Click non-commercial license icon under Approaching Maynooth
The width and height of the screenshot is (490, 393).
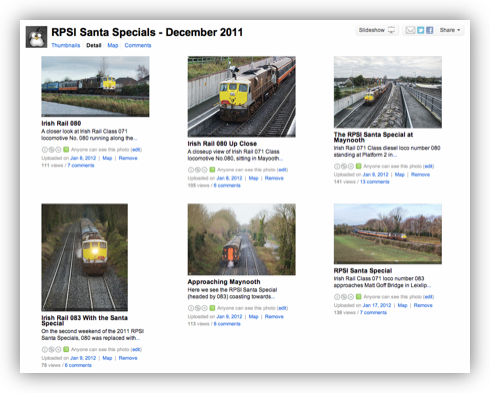coord(197,308)
